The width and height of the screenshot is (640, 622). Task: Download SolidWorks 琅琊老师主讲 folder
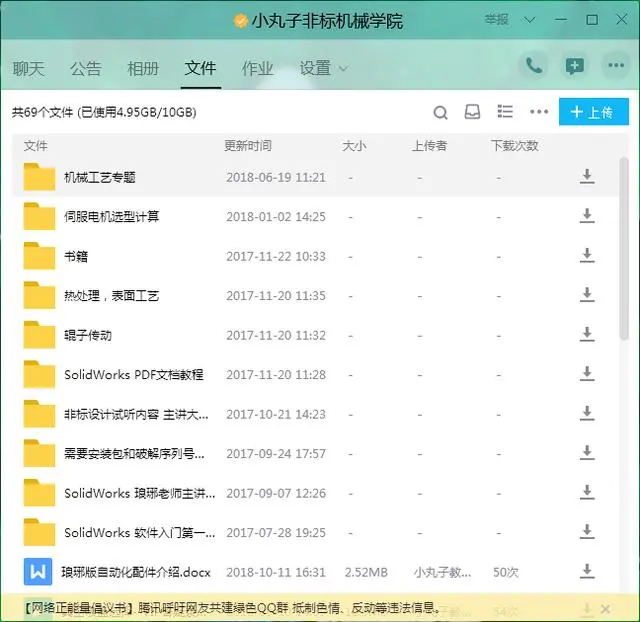tap(587, 492)
